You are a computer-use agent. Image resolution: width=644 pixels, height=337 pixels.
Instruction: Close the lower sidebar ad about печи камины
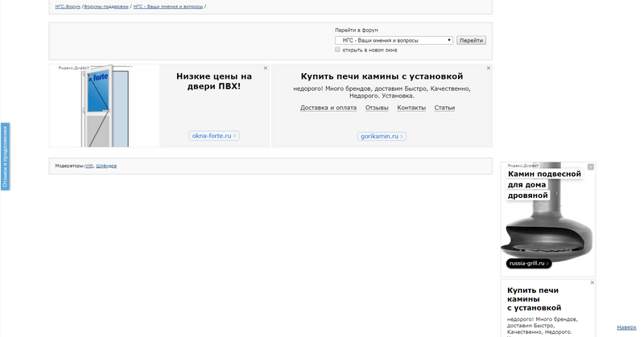[592, 283]
